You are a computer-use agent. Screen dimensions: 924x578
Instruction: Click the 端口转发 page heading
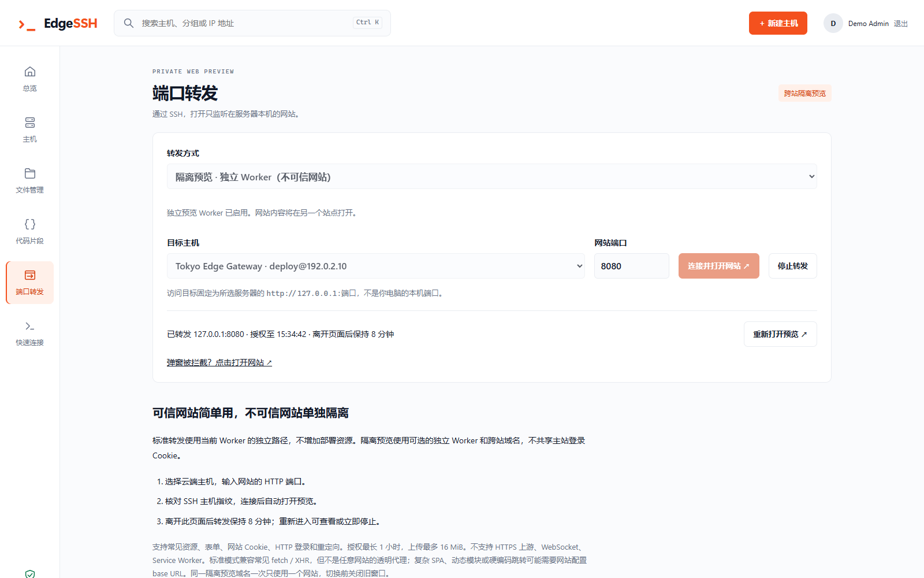pyautogui.click(x=185, y=93)
